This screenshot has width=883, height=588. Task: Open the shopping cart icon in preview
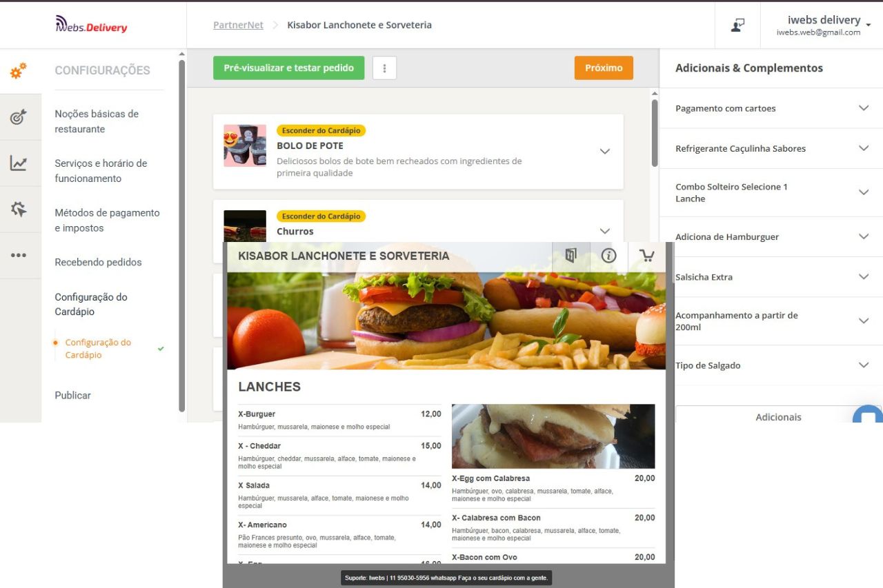647,256
